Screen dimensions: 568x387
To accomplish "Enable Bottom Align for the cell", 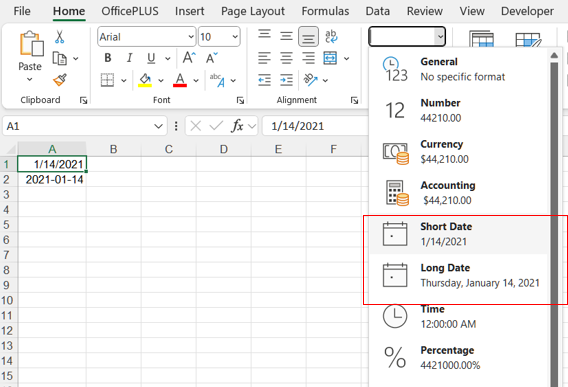I will [308, 37].
